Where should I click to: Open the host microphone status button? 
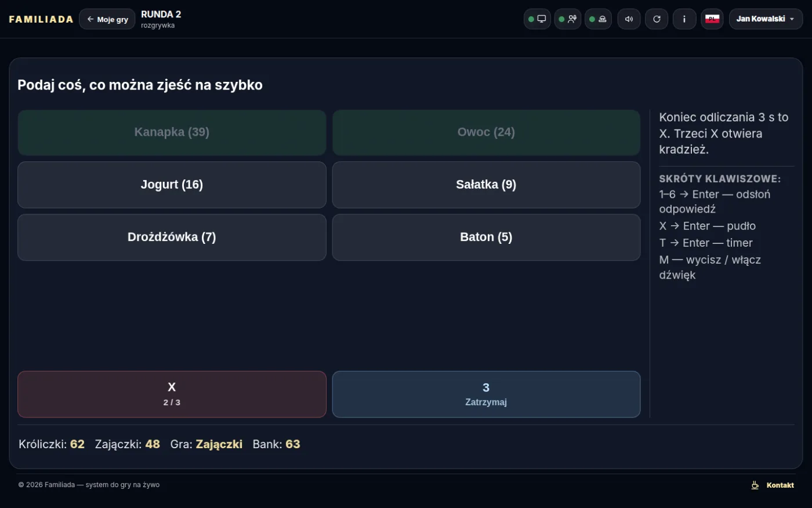tap(568, 19)
